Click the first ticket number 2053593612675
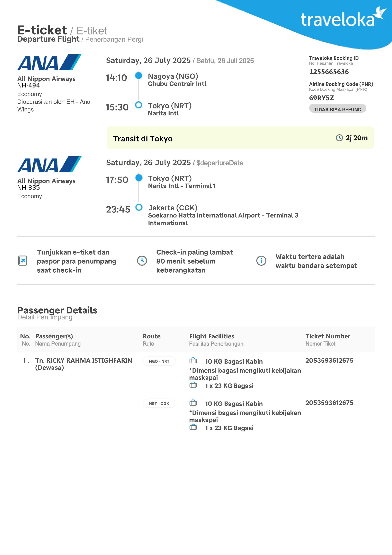Screen dimensions: 392x555 pyautogui.click(x=329, y=360)
